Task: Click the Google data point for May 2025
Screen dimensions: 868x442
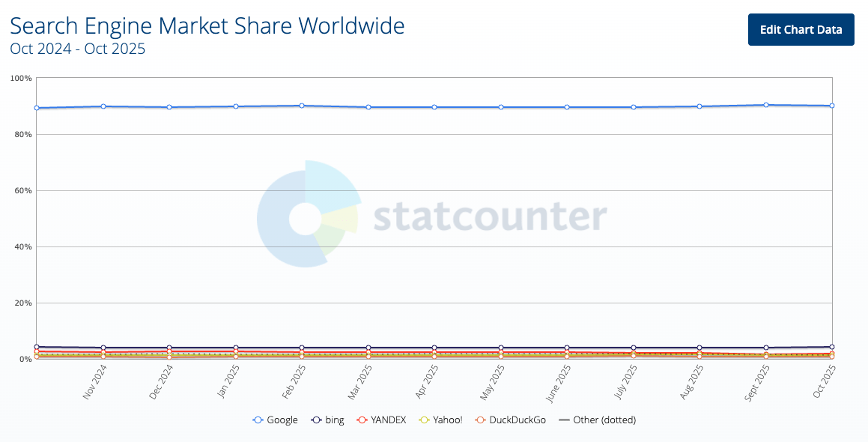Action: pos(500,107)
